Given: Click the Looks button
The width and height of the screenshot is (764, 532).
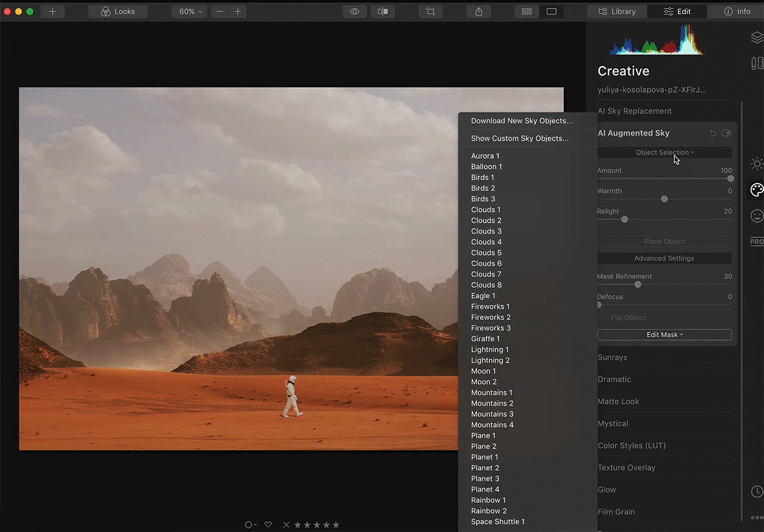Looking at the screenshot, I should (x=118, y=12).
